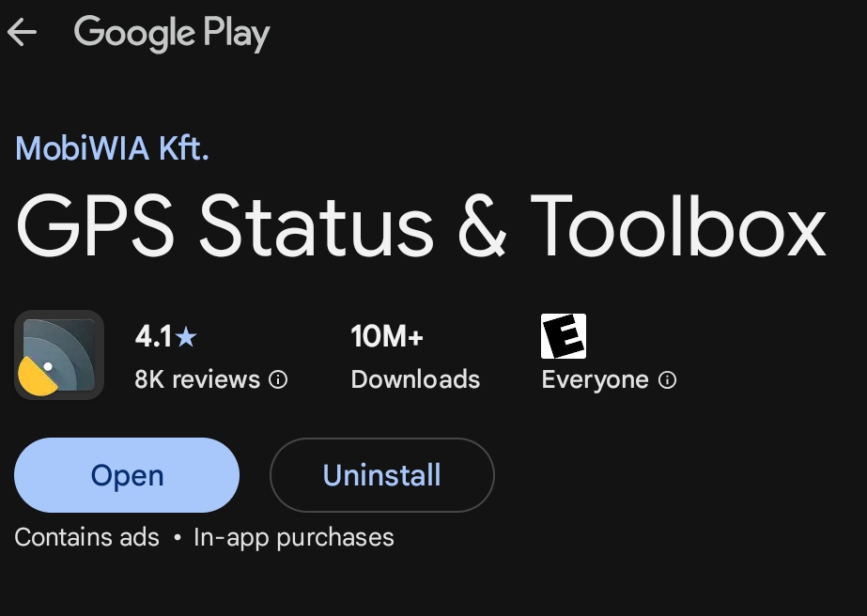Click the Downloads label
This screenshot has width=867, height=616.
click(415, 379)
